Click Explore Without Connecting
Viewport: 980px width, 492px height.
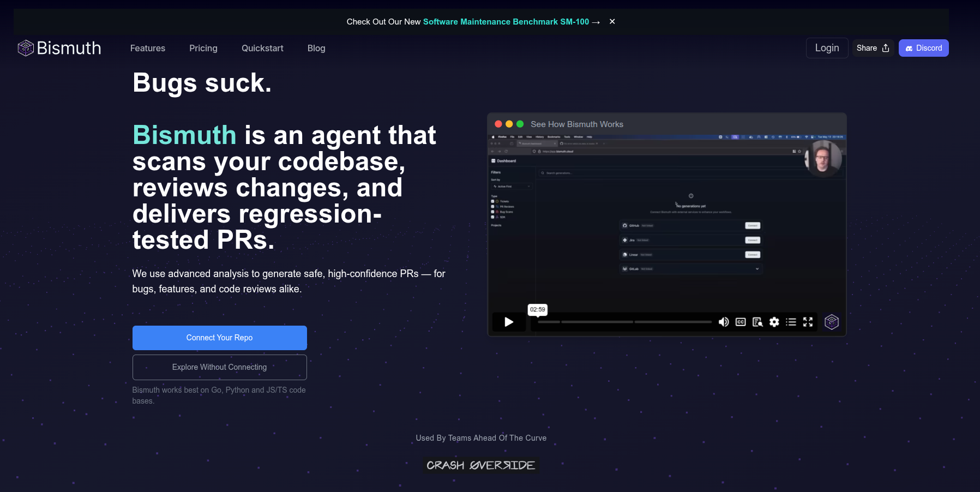click(x=220, y=367)
